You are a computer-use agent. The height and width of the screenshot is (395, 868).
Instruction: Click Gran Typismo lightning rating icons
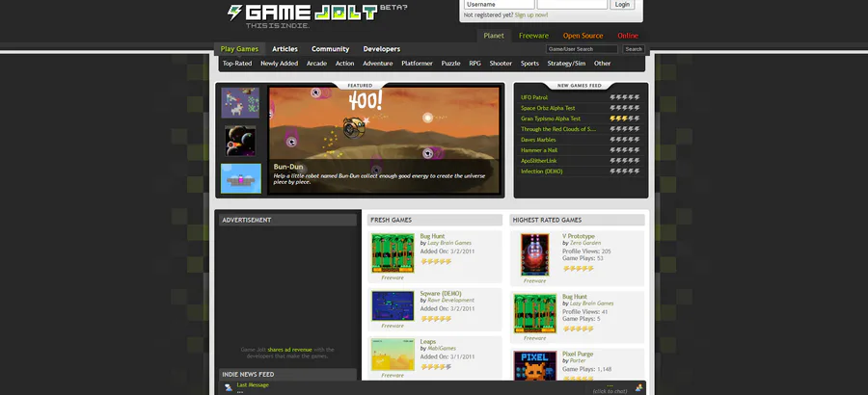(624, 118)
